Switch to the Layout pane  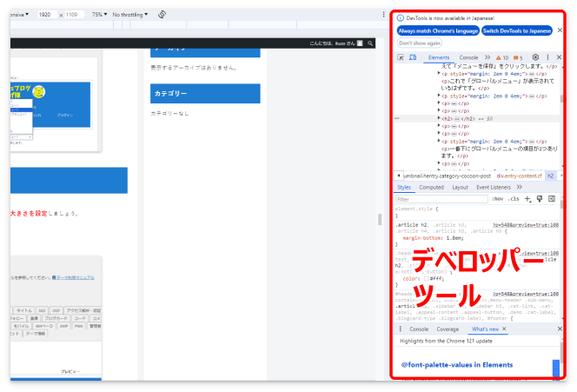pos(460,188)
